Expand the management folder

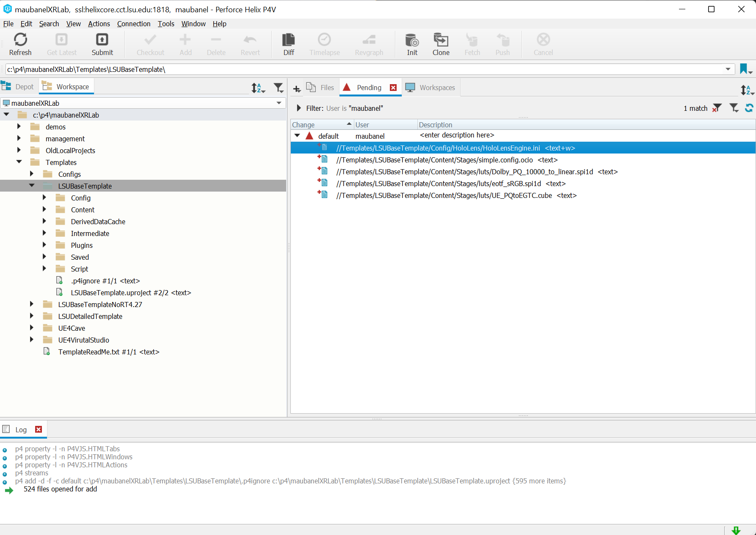pos(19,138)
